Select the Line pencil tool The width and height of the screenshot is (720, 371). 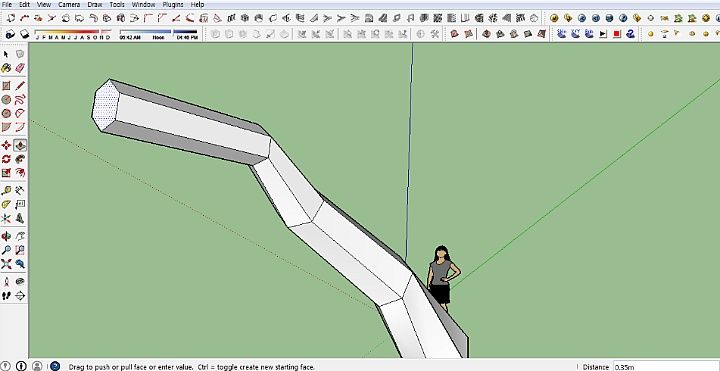(20, 86)
